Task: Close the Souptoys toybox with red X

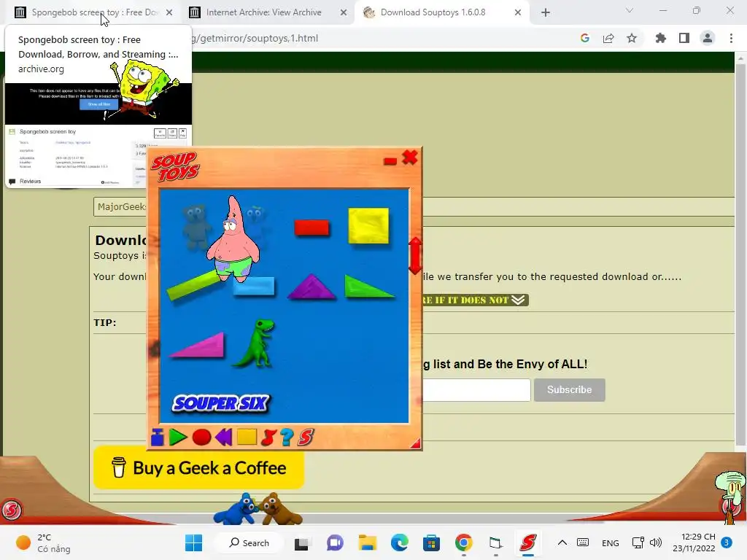Action: click(410, 157)
